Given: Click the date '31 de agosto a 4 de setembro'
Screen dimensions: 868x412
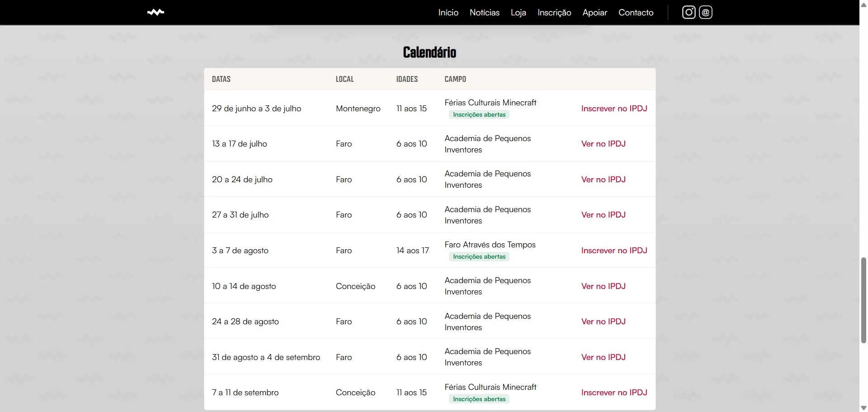Looking at the screenshot, I should point(266,357).
